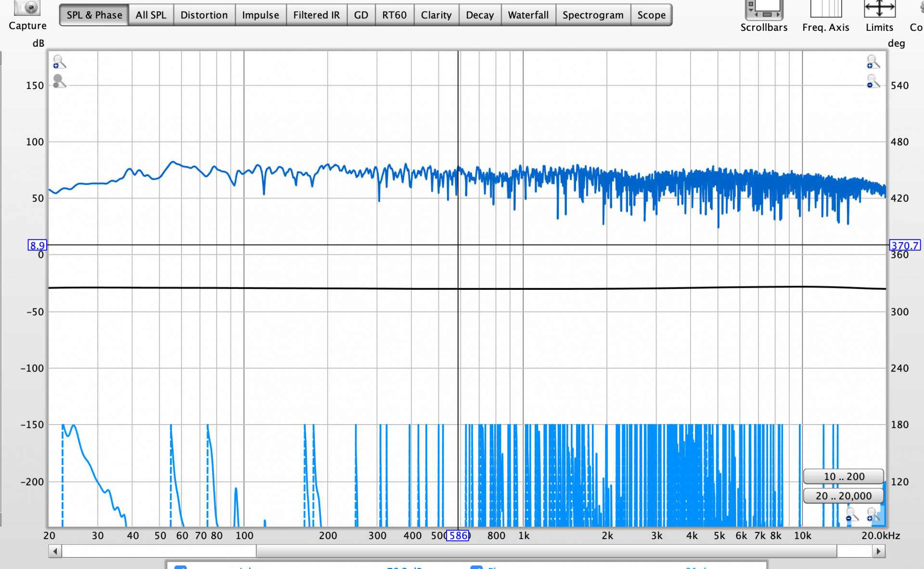The height and width of the screenshot is (569, 924).
Task: Select the Distortion tab
Action: [204, 15]
